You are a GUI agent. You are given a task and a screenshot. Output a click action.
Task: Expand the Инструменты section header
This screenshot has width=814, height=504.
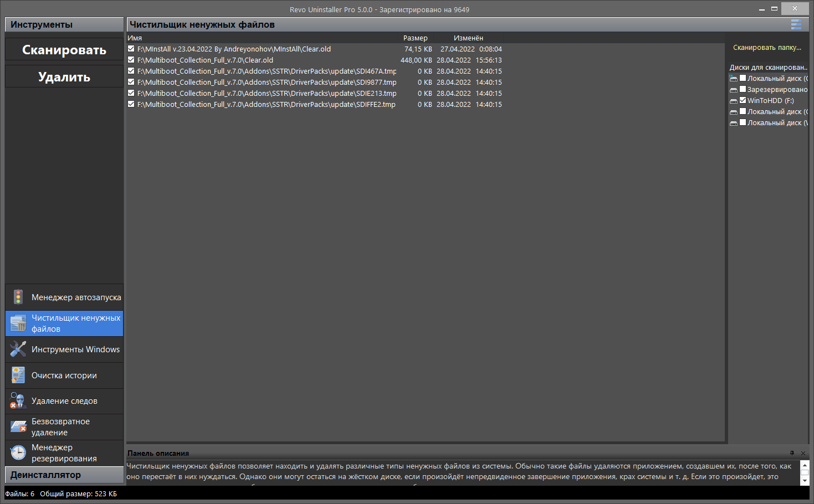[64, 24]
